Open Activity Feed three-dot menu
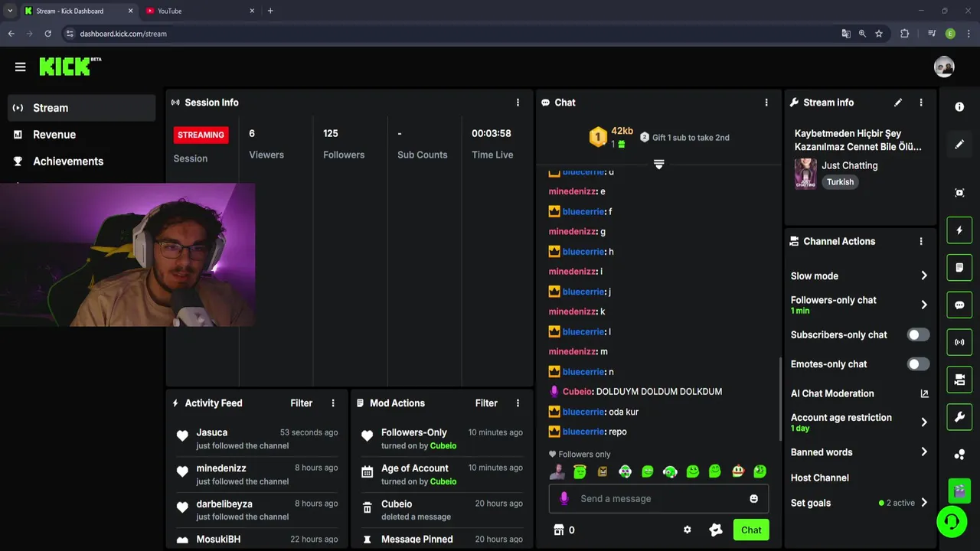Screen dimensions: 980x551 333,403
